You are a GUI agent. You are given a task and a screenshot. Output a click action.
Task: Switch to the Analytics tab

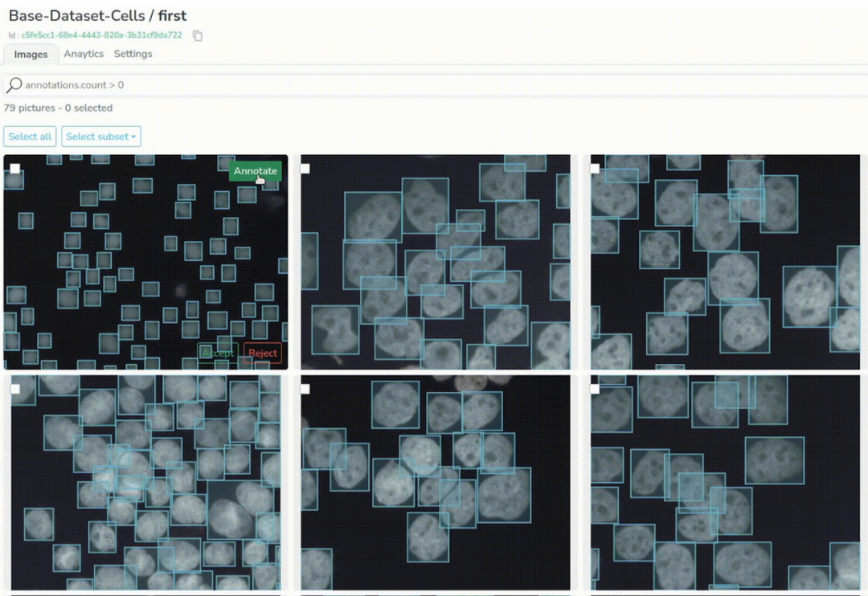click(84, 54)
